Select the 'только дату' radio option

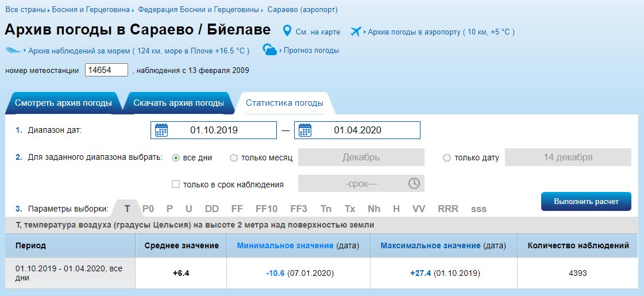point(447,158)
